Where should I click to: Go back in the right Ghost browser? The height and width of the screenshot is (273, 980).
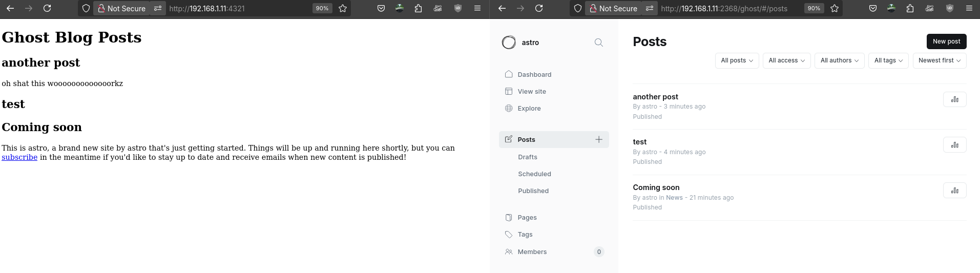click(x=502, y=8)
